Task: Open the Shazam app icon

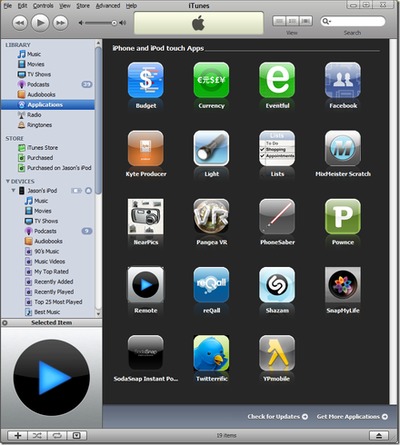Action: tap(277, 285)
